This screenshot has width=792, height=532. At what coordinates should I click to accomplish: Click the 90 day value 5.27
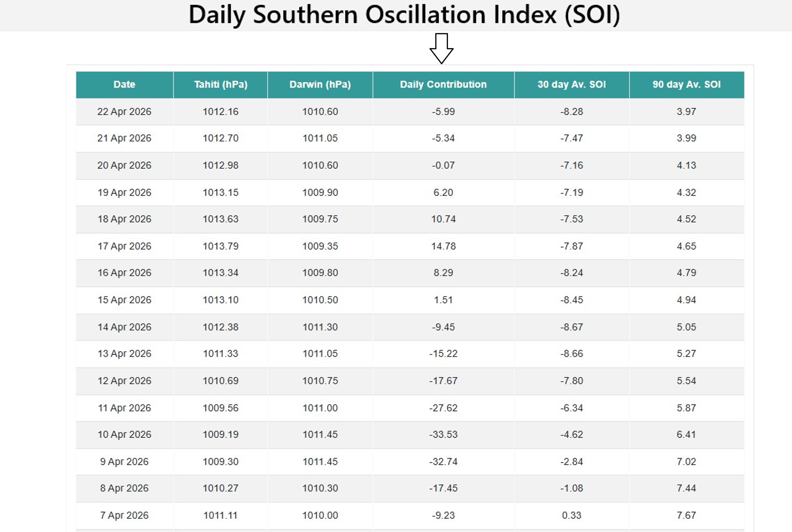(686, 354)
